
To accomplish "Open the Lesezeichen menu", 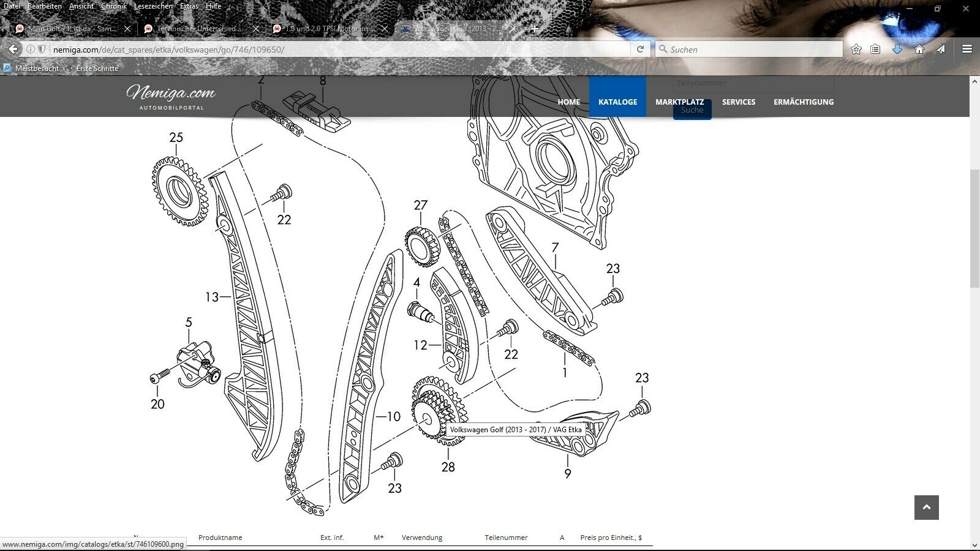I will pos(153,6).
